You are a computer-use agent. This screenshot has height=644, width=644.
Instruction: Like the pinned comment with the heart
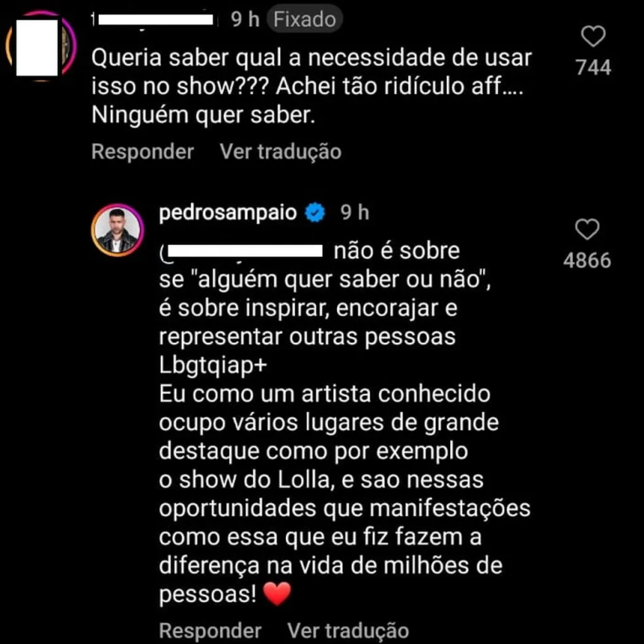[594, 36]
